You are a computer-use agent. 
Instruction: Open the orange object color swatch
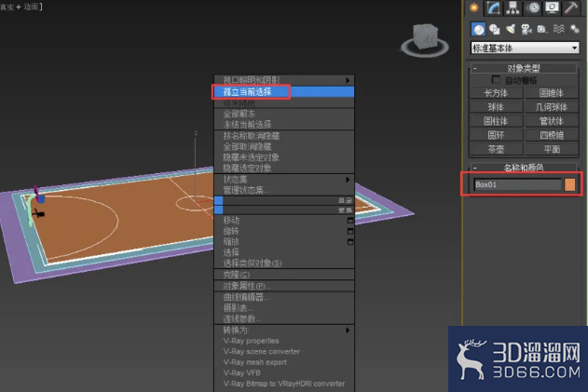[570, 184]
